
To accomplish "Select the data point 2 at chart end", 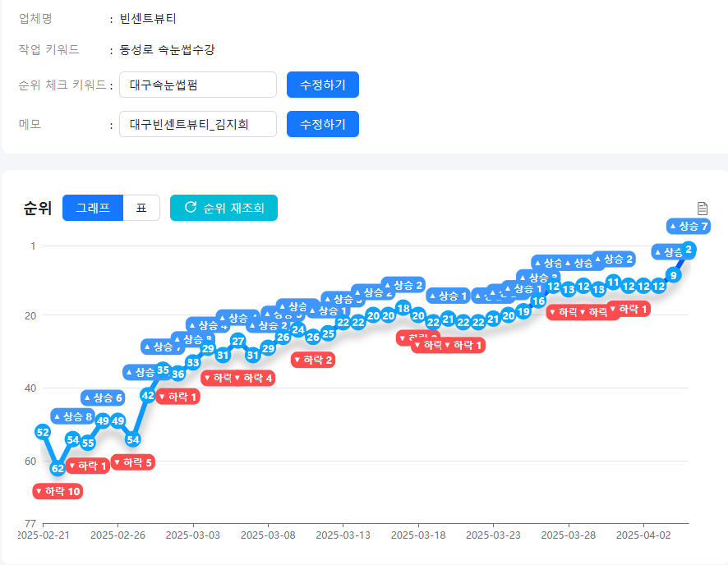I will [688, 250].
